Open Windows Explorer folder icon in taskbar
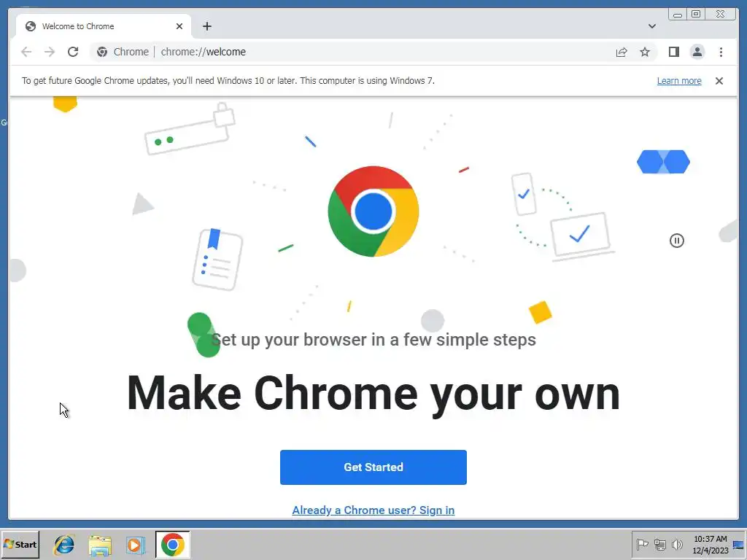 click(100, 545)
